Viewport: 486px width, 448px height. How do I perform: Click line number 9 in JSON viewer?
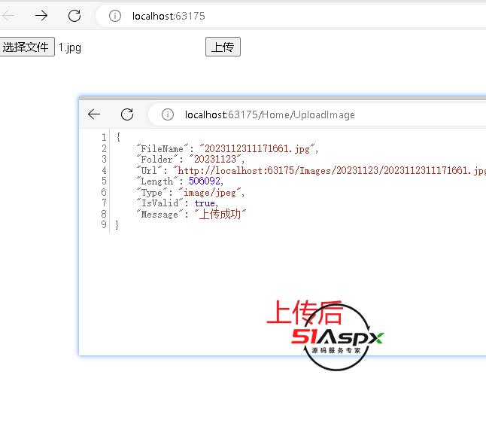(x=104, y=224)
